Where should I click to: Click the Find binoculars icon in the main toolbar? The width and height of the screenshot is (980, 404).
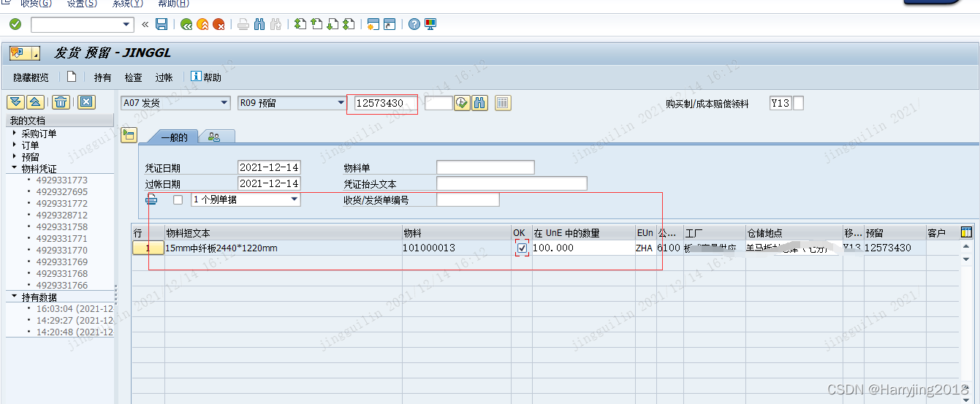coord(259,24)
